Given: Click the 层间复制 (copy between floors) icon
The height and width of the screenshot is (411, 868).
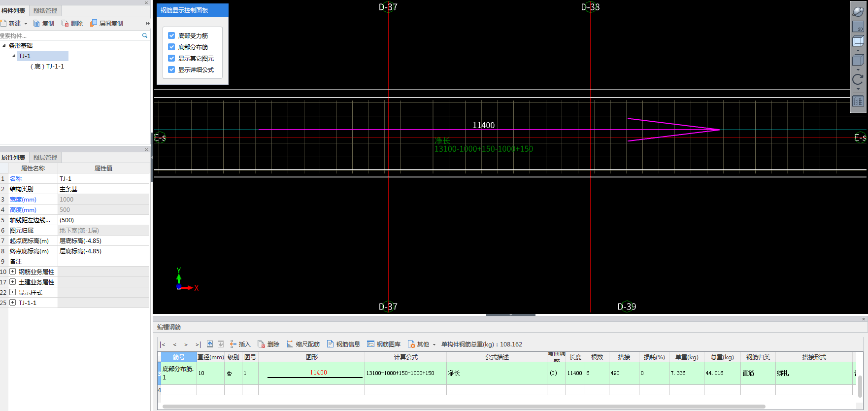Looking at the screenshot, I should (94, 23).
